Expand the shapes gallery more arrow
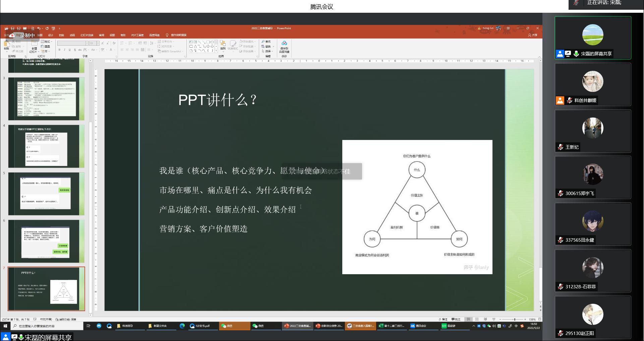 (x=216, y=51)
